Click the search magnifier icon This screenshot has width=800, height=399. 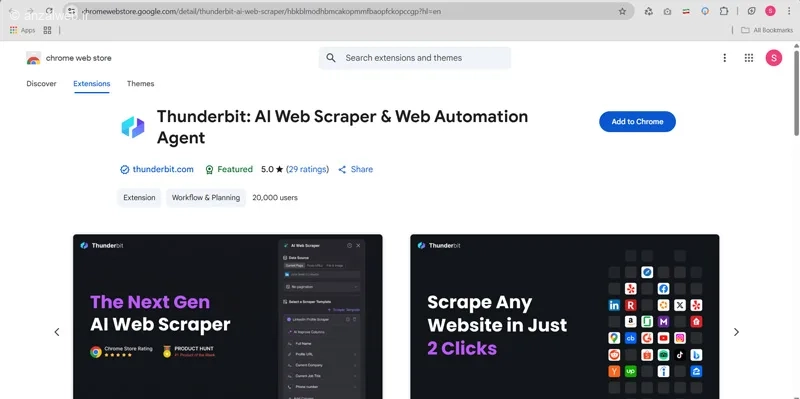(x=331, y=58)
